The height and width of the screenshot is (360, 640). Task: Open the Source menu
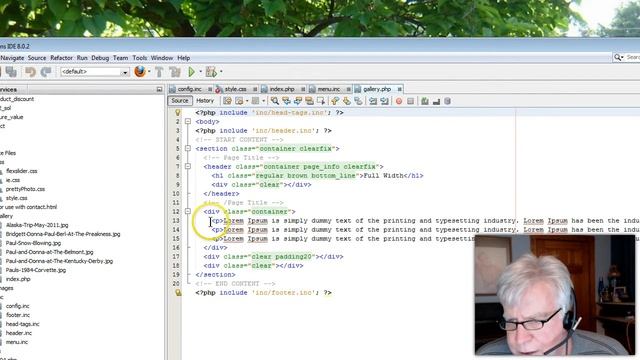37,58
